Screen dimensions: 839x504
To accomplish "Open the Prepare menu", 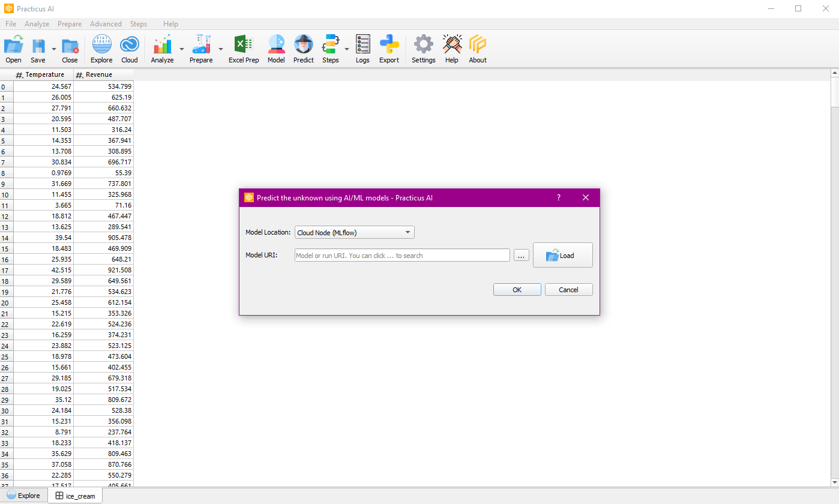I will pyautogui.click(x=70, y=24).
